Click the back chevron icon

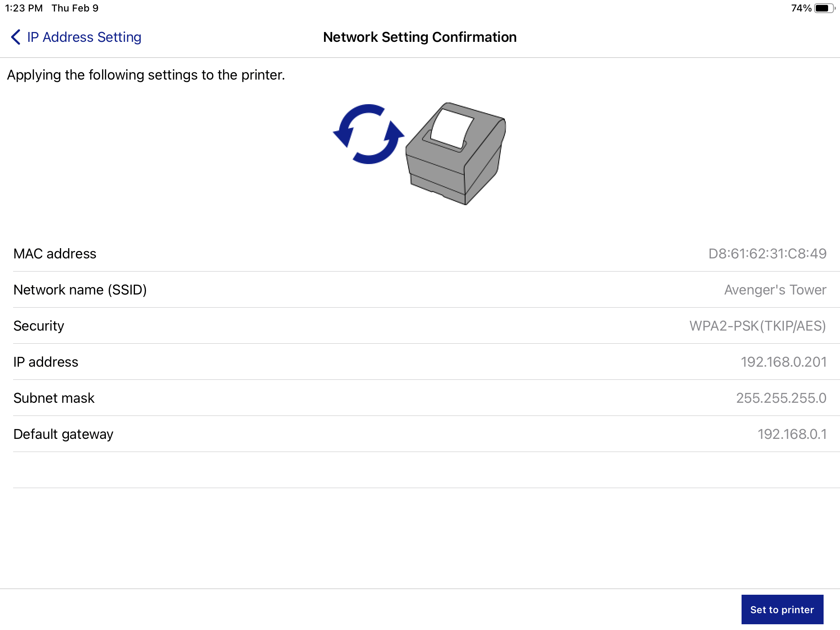click(15, 37)
